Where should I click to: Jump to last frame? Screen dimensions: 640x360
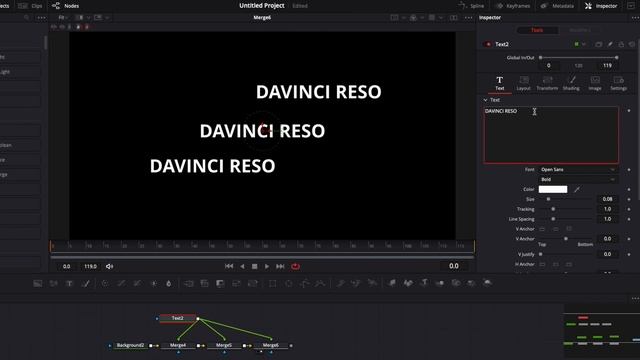(280, 266)
